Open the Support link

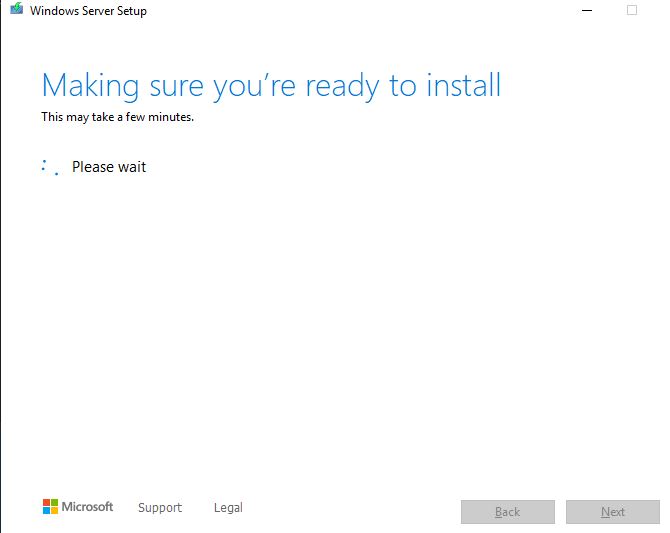pyautogui.click(x=160, y=508)
